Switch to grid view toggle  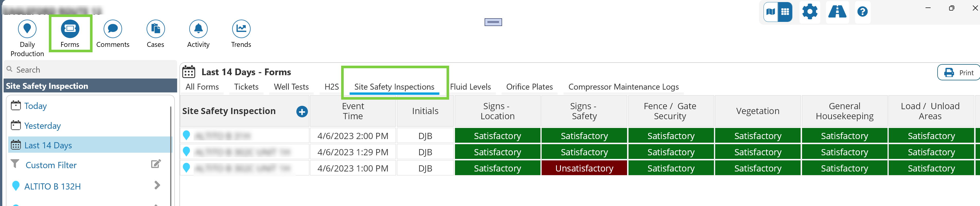coord(785,12)
